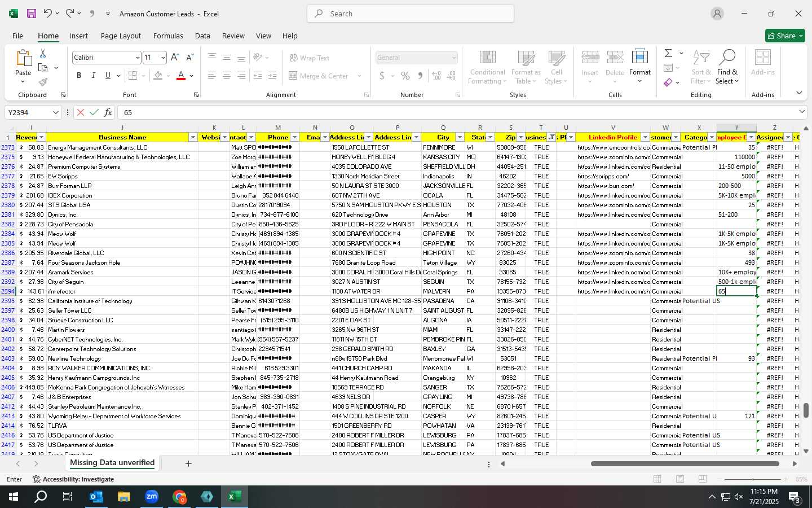
Task: Open the File menu
Action: (17, 36)
